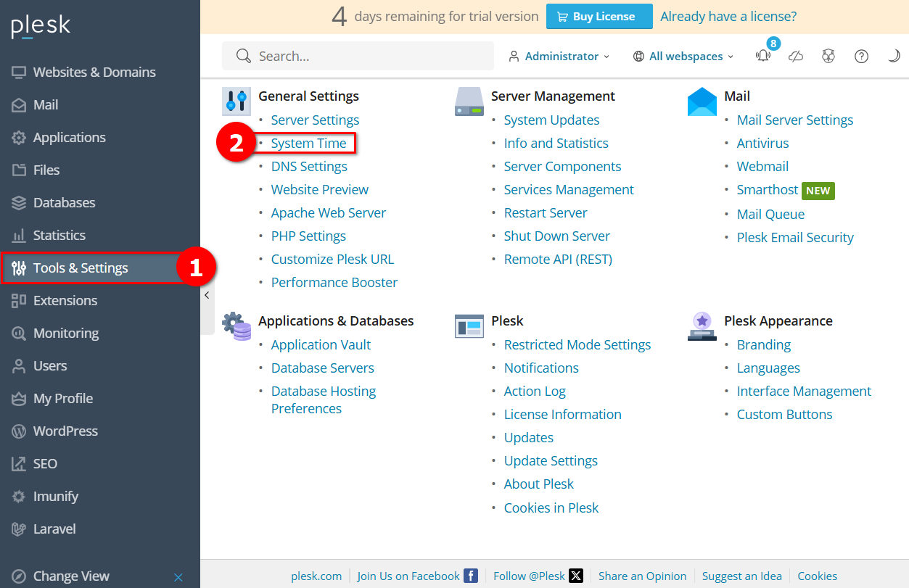909x588 pixels.
Task: Click the General Settings sliders icon
Action: [236, 102]
